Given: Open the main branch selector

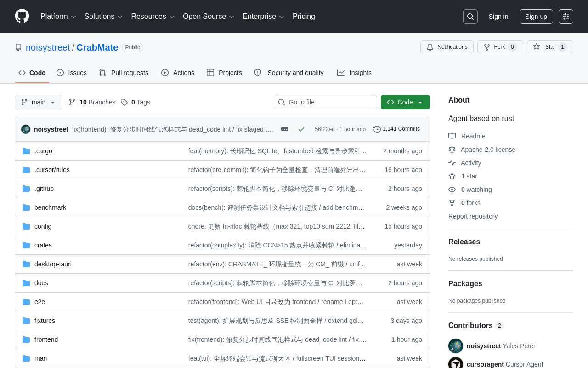Looking at the screenshot, I should pyautogui.click(x=39, y=102).
